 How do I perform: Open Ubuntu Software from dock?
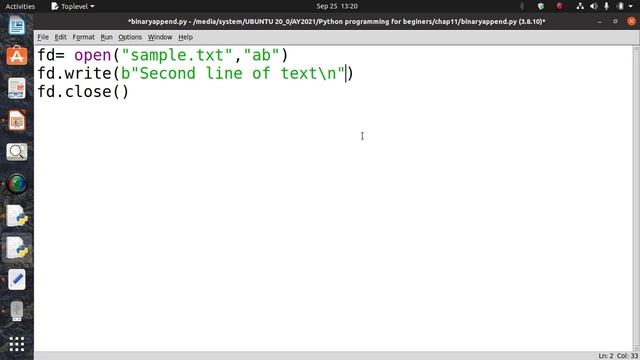(17, 56)
